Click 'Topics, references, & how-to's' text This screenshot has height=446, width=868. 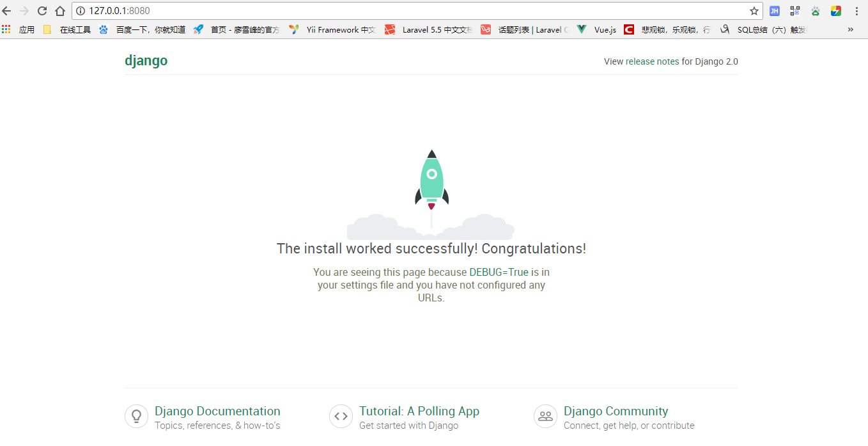pos(217,426)
